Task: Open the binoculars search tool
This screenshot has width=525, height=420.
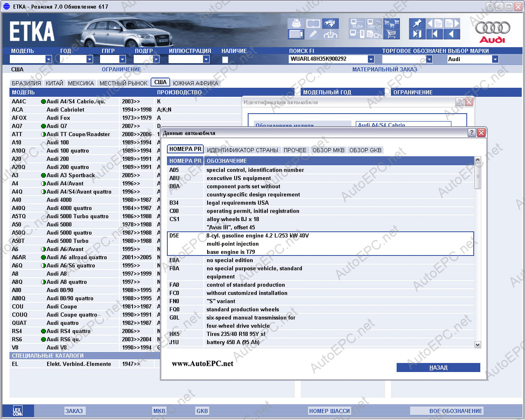Action: [x=330, y=23]
